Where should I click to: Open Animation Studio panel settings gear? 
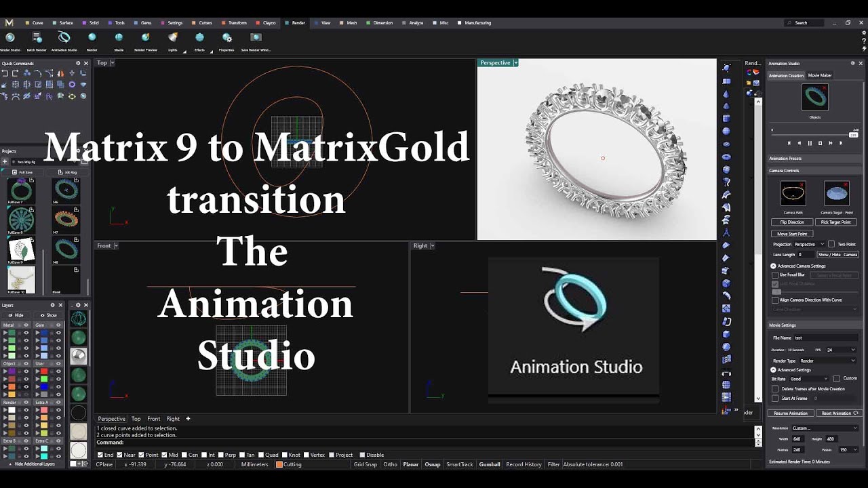click(853, 63)
